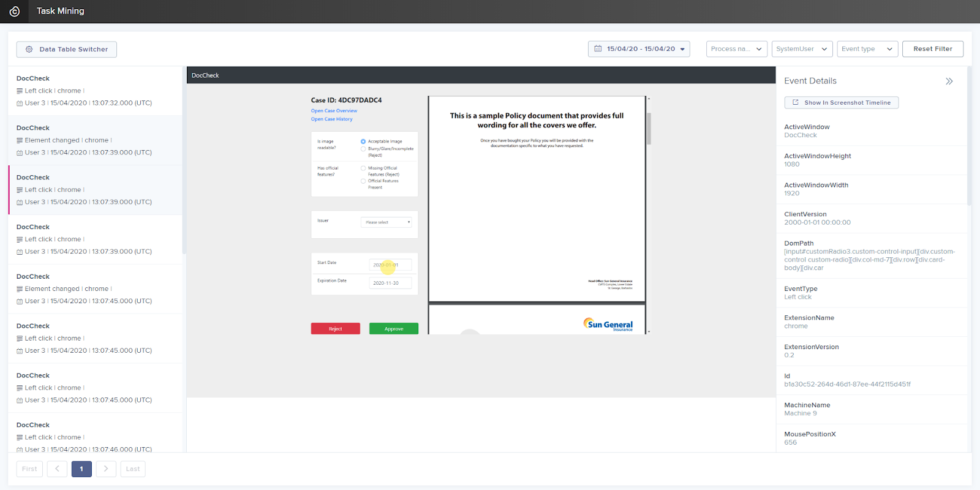Click the ActiveWindowWidth value 1920

791,194
